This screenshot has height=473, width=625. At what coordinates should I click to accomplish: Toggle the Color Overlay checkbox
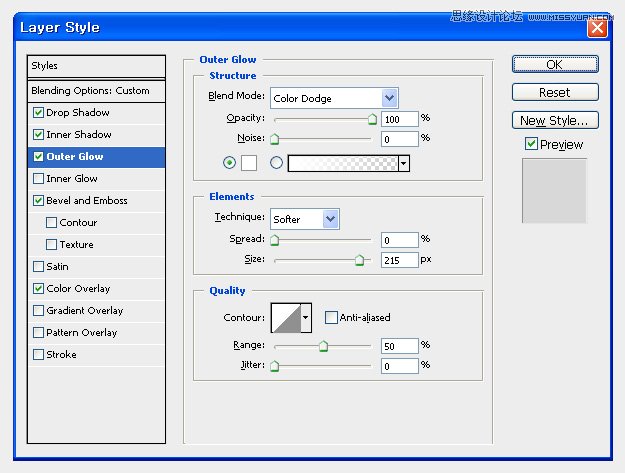tap(38, 288)
